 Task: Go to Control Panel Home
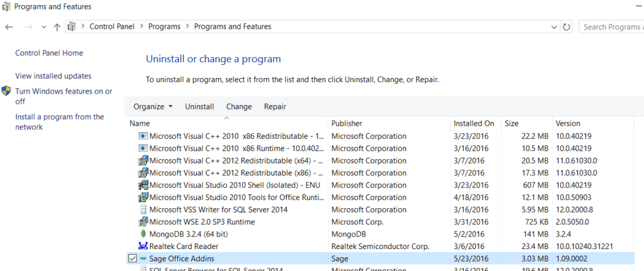[x=49, y=53]
